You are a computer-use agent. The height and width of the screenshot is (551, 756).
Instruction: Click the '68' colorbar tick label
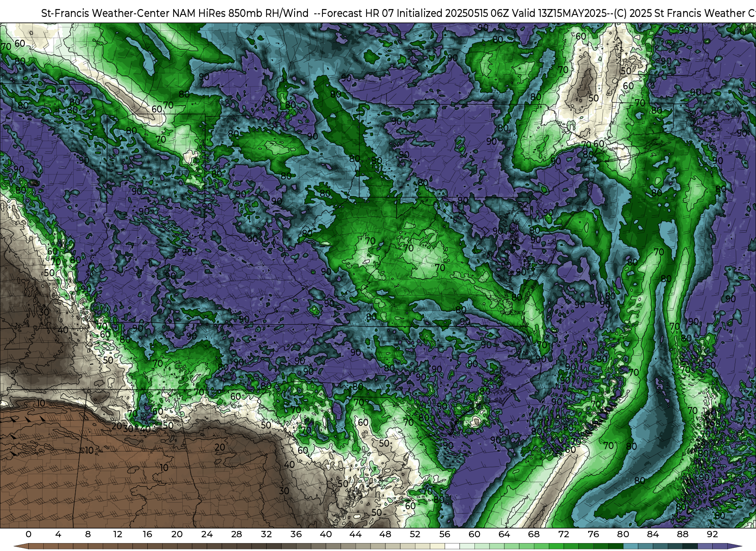[x=534, y=534]
